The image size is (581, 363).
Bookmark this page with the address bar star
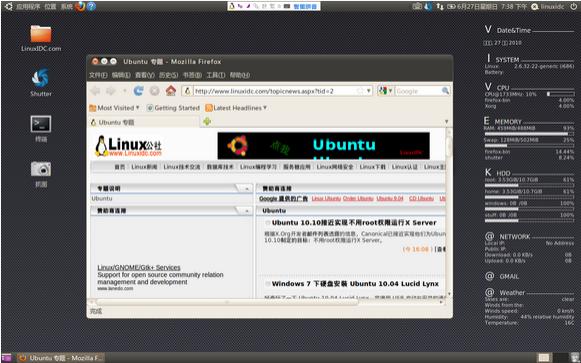[x=360, y=91]
